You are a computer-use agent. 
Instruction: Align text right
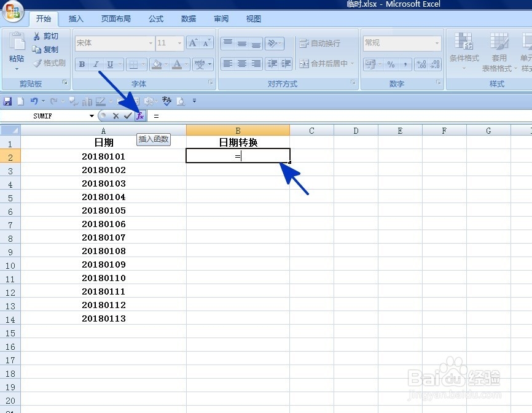pyautogui.click(x=256, y=63)
